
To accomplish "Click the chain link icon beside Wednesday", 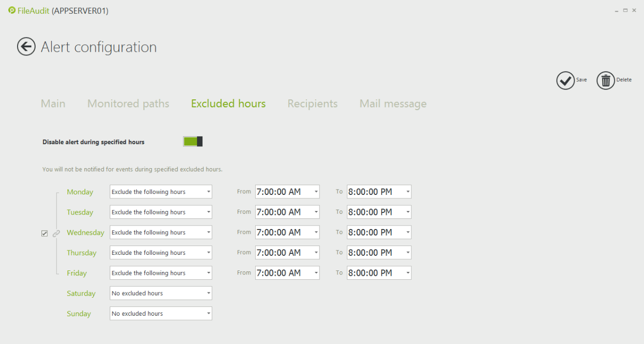I will click(56, 233).
